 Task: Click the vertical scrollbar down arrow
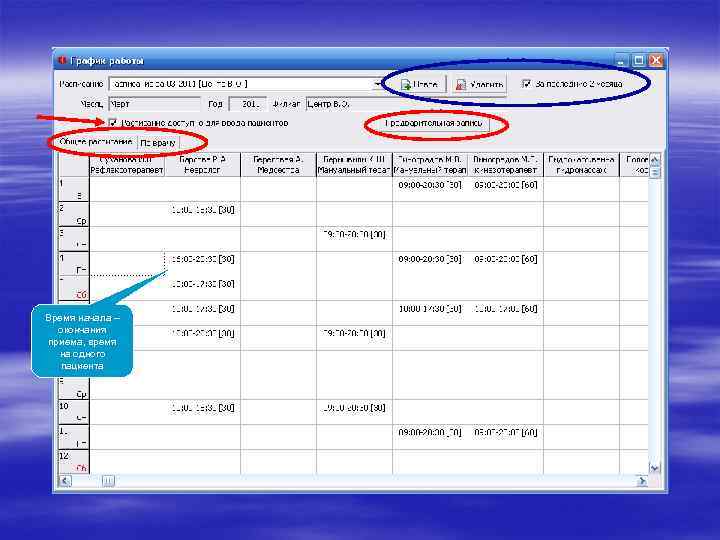655,468
